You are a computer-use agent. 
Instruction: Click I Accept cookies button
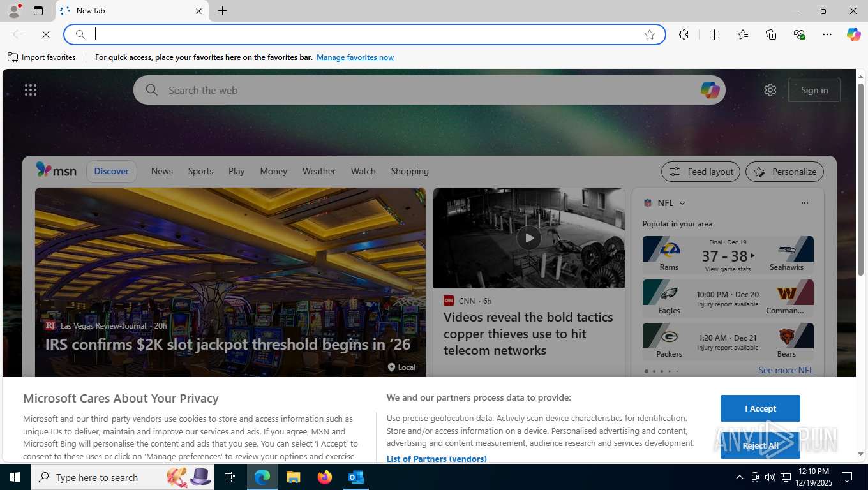click(x=760, y=408)
